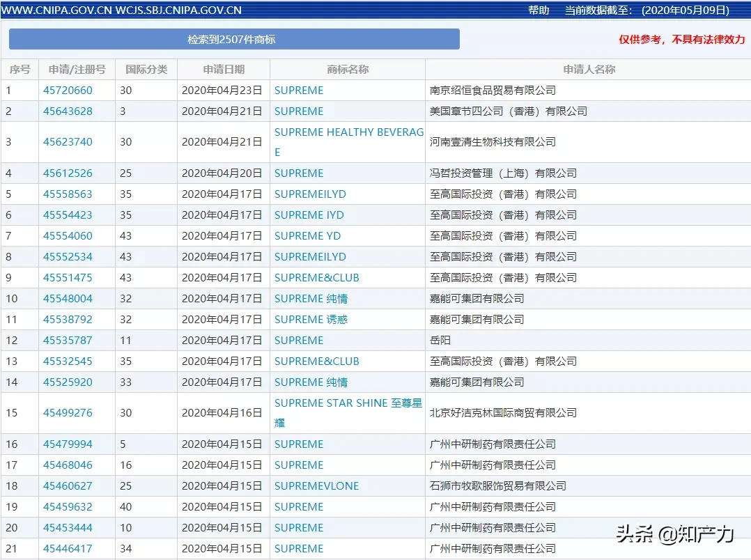Open registration number 45558563
The height and width of the screenshot is (560, 751).
[x=68, y=194]
